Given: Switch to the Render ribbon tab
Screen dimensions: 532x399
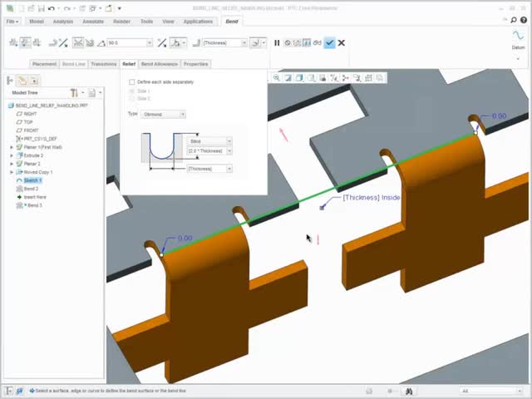Looking at the screenshot, I should [121, 22].
